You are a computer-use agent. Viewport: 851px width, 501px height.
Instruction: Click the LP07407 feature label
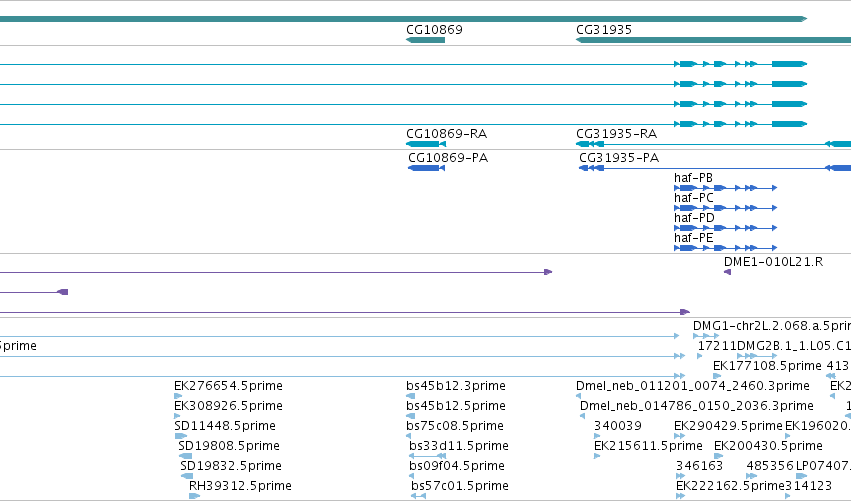pyautogui.click(x=823, y=466)
